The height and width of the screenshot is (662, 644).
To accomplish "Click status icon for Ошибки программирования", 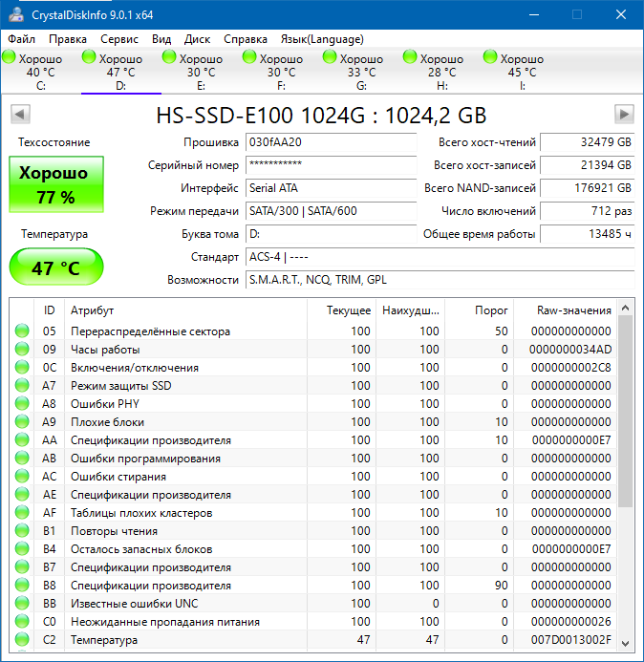I will 22,459.
